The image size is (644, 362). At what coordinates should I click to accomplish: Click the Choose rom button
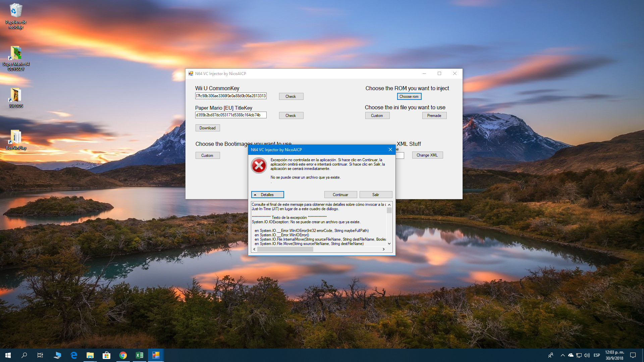[x=409, y=97]
